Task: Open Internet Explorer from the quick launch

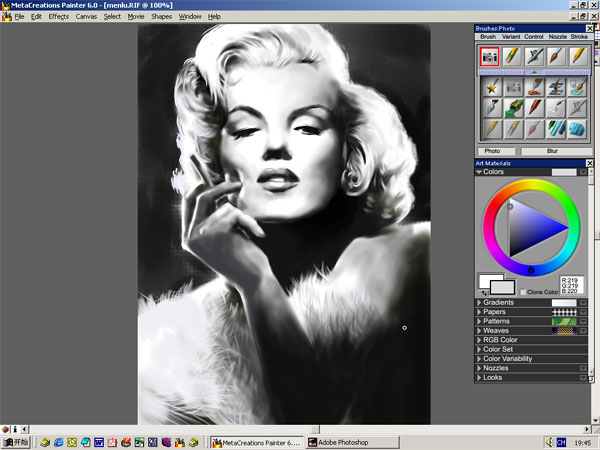Action: click(59, 443)
